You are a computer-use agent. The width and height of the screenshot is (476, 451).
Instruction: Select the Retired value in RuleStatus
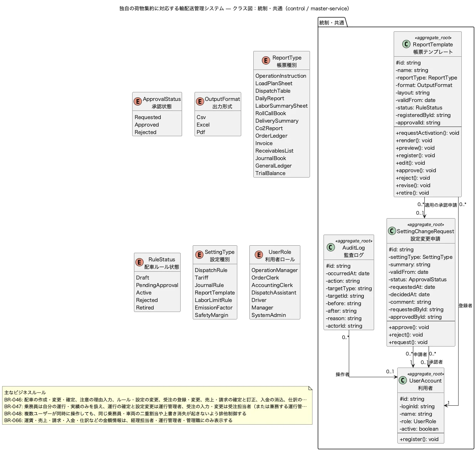click(x=145, y=308)
